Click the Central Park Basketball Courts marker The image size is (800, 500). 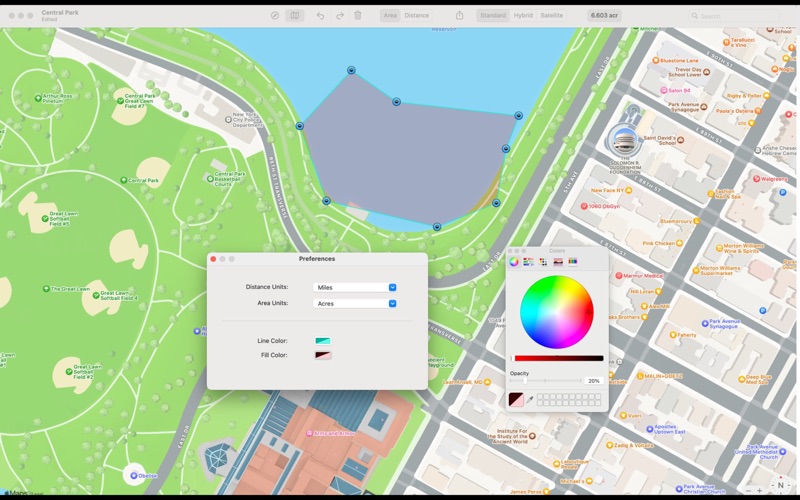click(210, 179)
